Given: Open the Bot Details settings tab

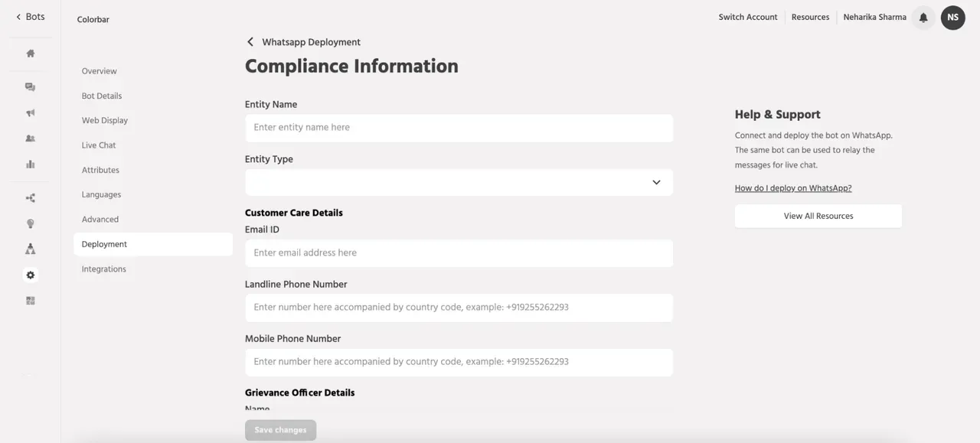Looking at the screenshot, I should pos(102,96).
